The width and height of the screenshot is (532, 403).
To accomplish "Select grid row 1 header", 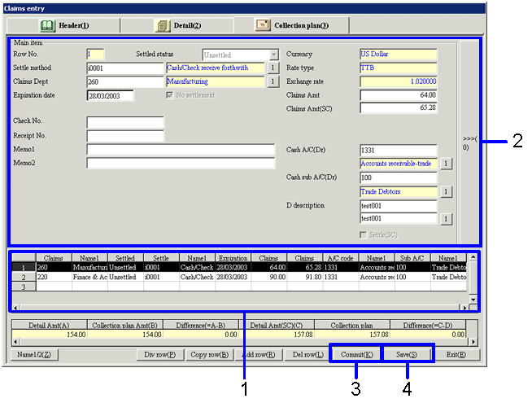I will (x=24, y=268).
